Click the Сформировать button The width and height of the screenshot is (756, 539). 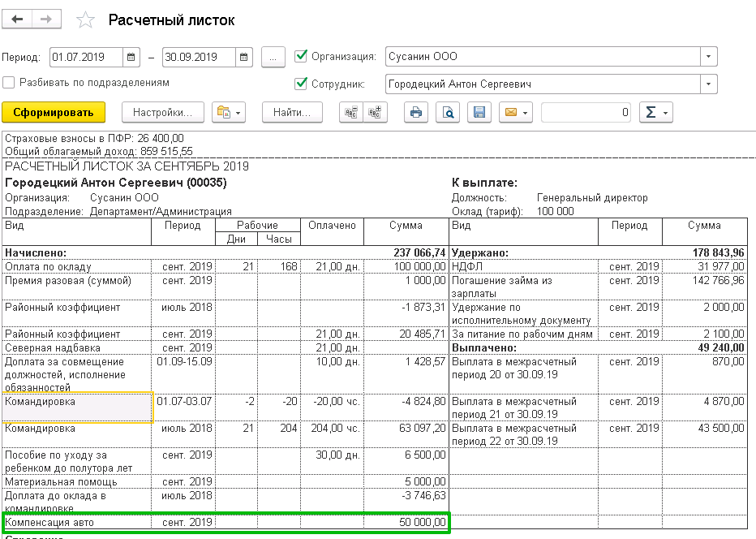(54, 113)
